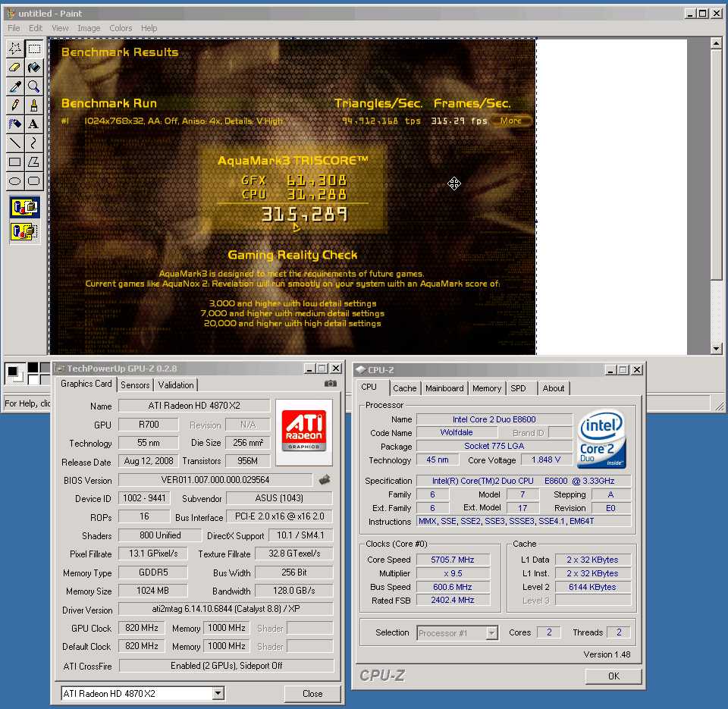Click the Instructions value in CPU-Z
Viewport: 728px width, 709px height.
pyautogui.click(x=523, y=521)
